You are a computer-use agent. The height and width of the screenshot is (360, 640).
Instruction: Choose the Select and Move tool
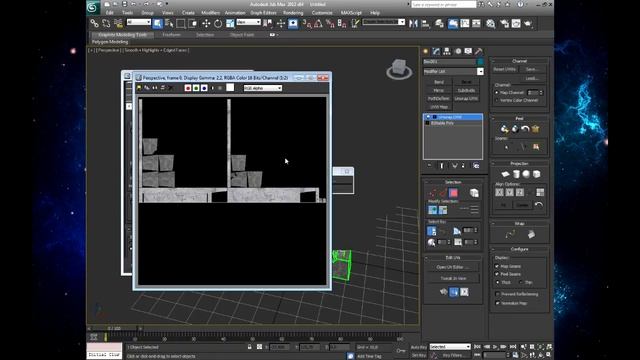point(206,24)
